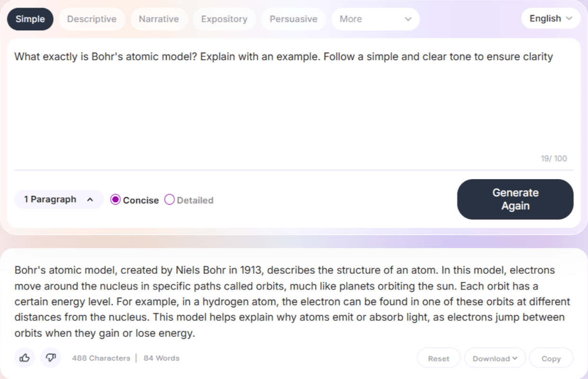
Task: Click the thumbs up icon
Action: [25, 358]
